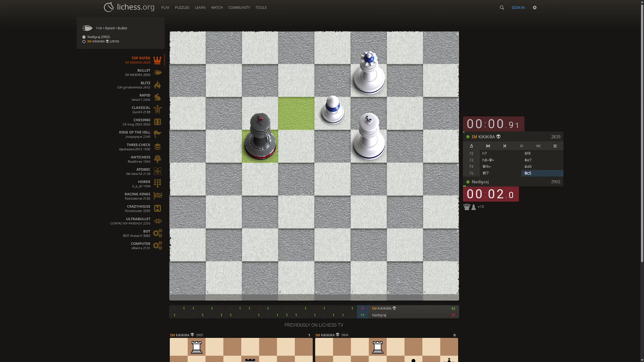The image size is (644, 362).
Task: Click the page's vertical scrollbar
Action: coord(642,134)
